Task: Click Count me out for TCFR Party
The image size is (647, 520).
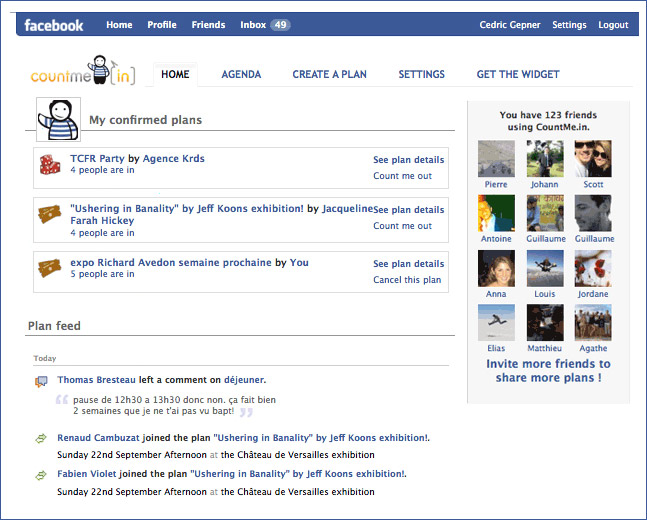Action: tap(402, 176)
